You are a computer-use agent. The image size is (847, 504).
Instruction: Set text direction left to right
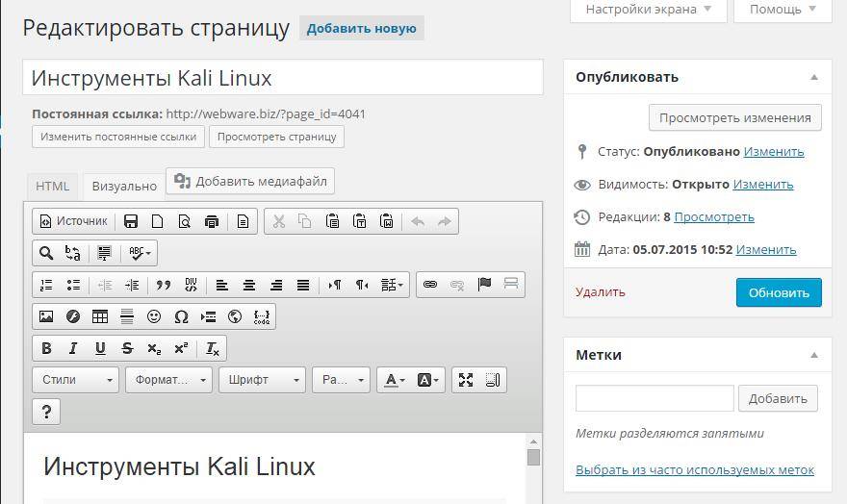335,285
